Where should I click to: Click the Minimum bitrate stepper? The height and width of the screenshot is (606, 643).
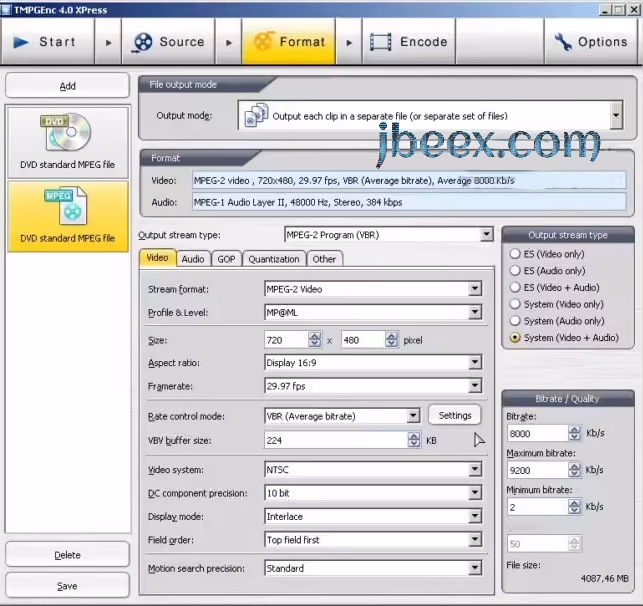575,506
